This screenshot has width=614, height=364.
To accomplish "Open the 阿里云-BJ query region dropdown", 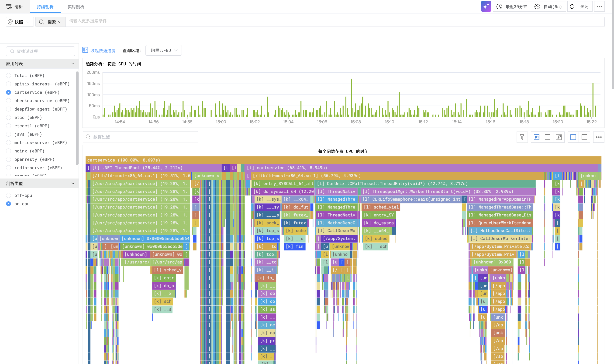I will tap(163, 50).
